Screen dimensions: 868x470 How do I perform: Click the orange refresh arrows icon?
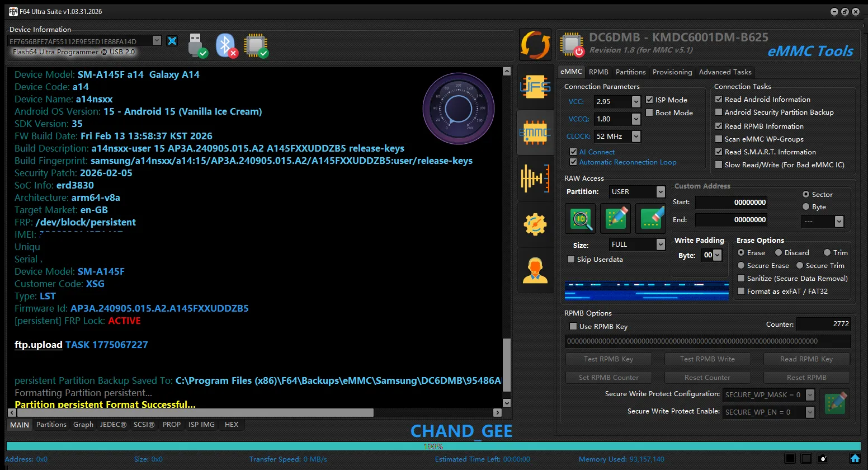pyautogui.click(x=535, y=45)
